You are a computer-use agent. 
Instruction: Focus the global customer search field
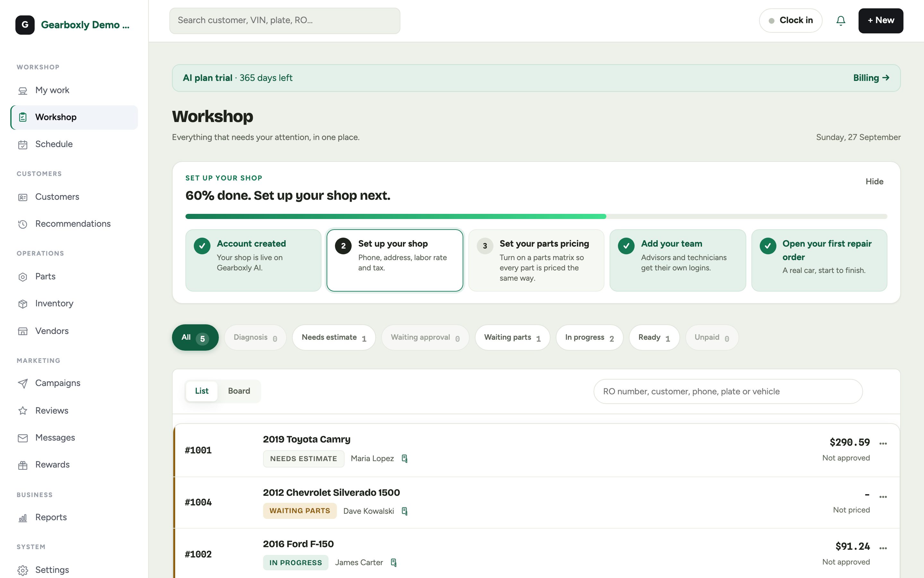click(x=285, y=21)
